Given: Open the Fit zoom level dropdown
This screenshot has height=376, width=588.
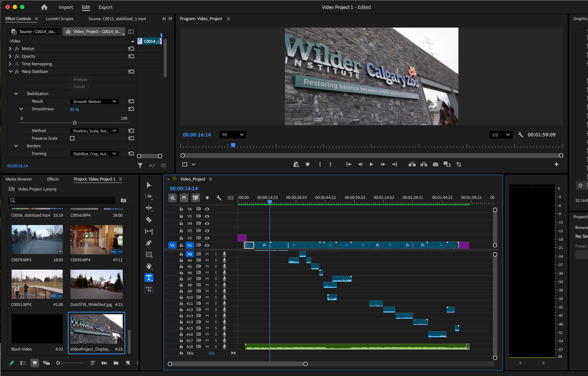Looking at the screenshot, I should pyautogui.click(x=233, y=135).
